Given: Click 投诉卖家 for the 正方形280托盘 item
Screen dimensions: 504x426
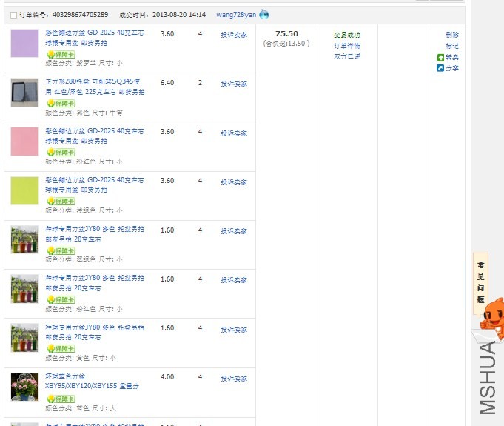Looking at the screenshot, I should pos(234,84).
